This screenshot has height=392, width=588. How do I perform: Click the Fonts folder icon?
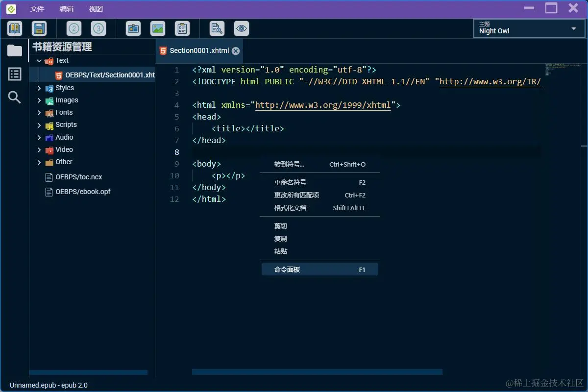pos(49,113)
